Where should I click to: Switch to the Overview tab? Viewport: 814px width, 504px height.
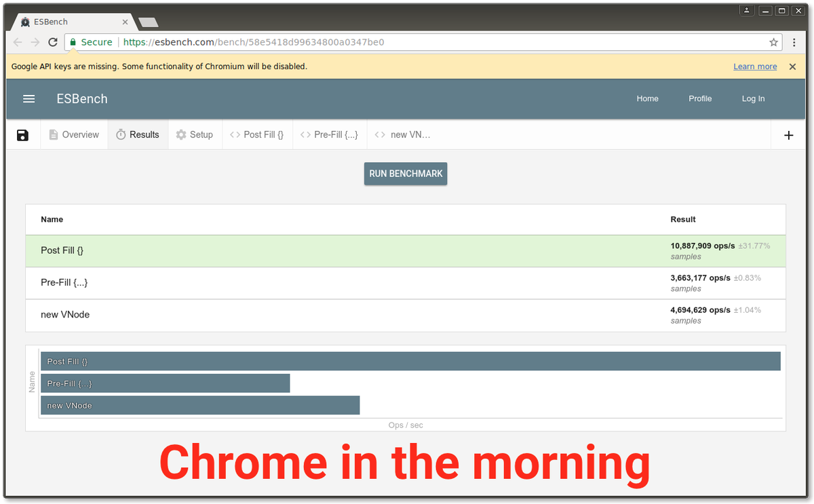pos(74,135)
